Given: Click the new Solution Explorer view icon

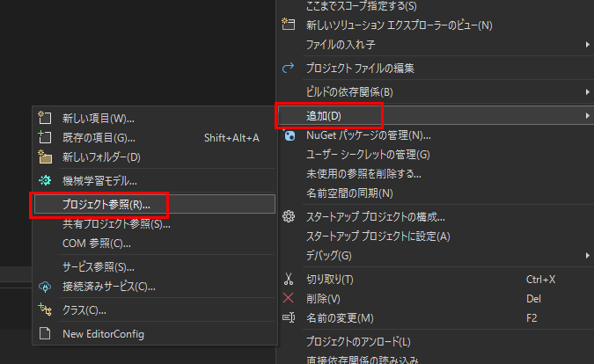Looking at the screenshot, I should click(x=289, y=25).
